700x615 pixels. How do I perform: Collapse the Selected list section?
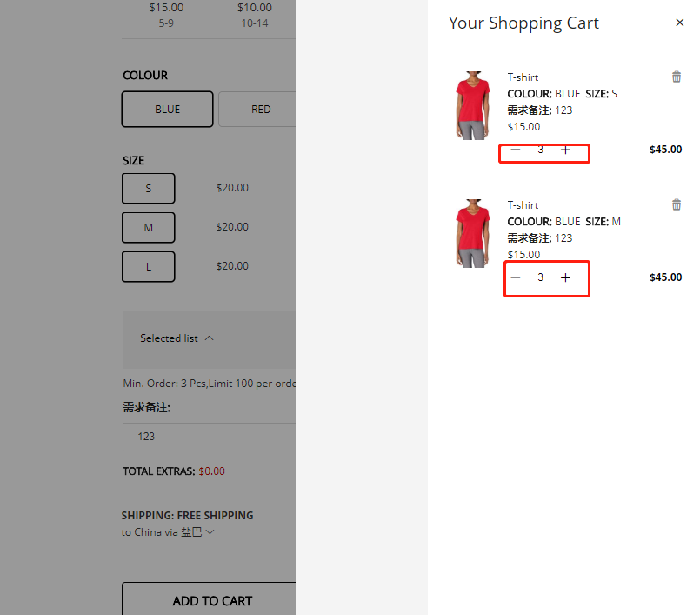[177, 338]
